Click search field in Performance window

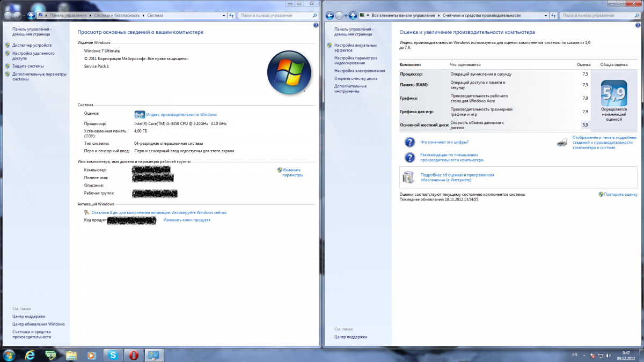click(x=596, y=16)
